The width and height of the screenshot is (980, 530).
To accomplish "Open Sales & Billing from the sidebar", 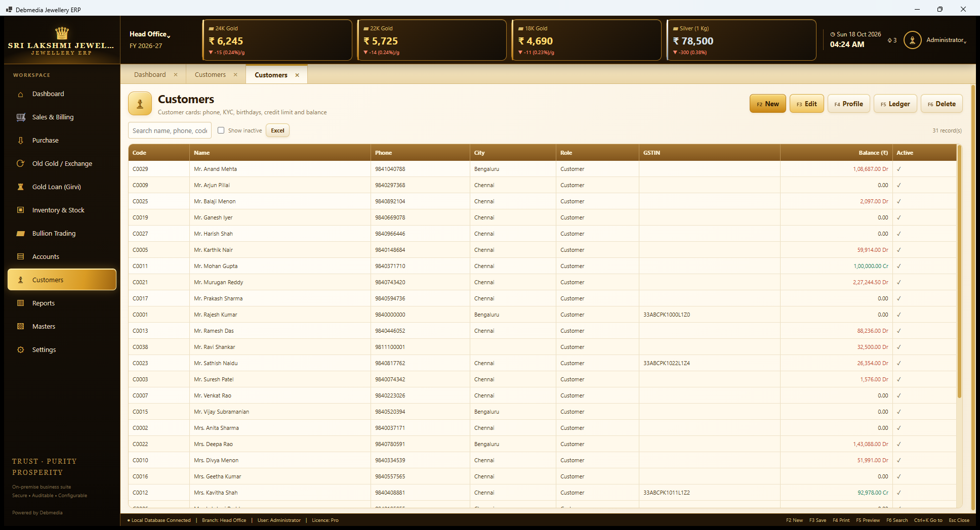I will (62, 117).
